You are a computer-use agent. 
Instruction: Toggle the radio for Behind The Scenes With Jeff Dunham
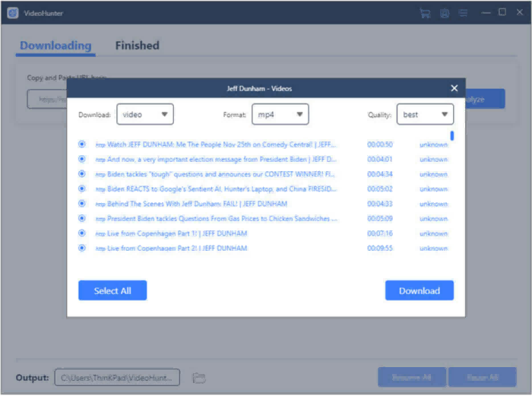click(82, 203)
